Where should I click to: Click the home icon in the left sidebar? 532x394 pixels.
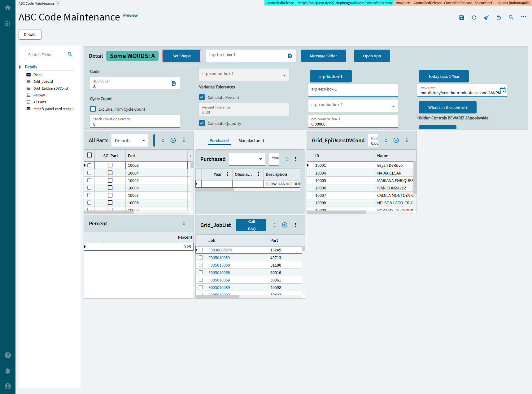pos(8,8)
